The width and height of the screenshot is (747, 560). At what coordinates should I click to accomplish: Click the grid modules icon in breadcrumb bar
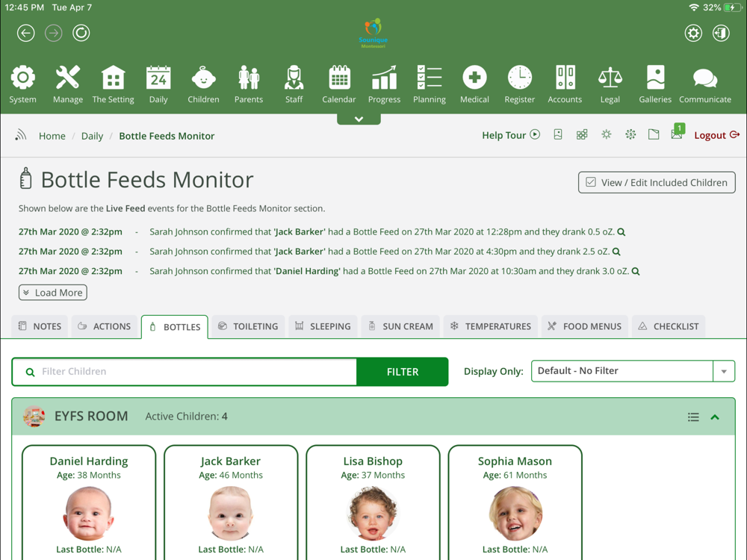pos(582,134)
